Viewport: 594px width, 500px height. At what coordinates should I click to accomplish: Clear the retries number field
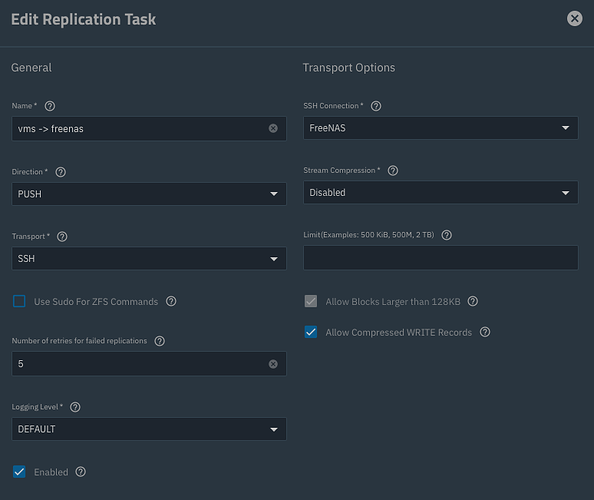tap(273, 364)
